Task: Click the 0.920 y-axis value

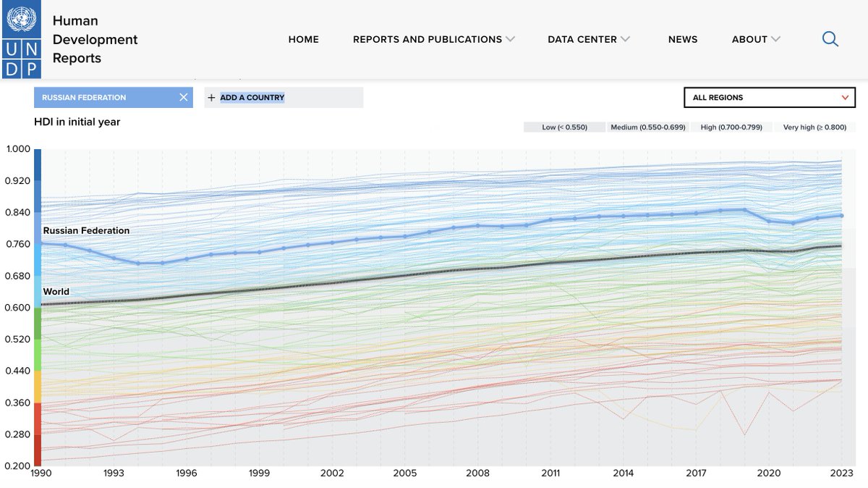Action: pos(17,181)
